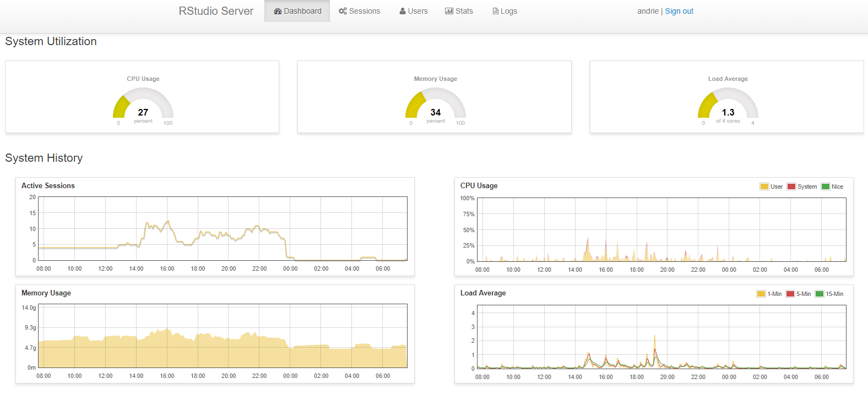Click the Load Average gauge showing 1.3

tap(728, 106)
